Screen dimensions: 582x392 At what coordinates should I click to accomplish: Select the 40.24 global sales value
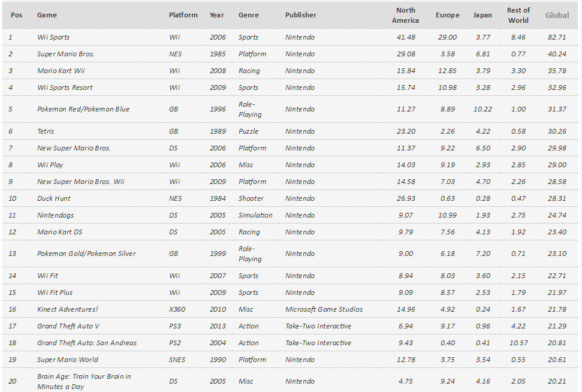[x=557, y=54]
